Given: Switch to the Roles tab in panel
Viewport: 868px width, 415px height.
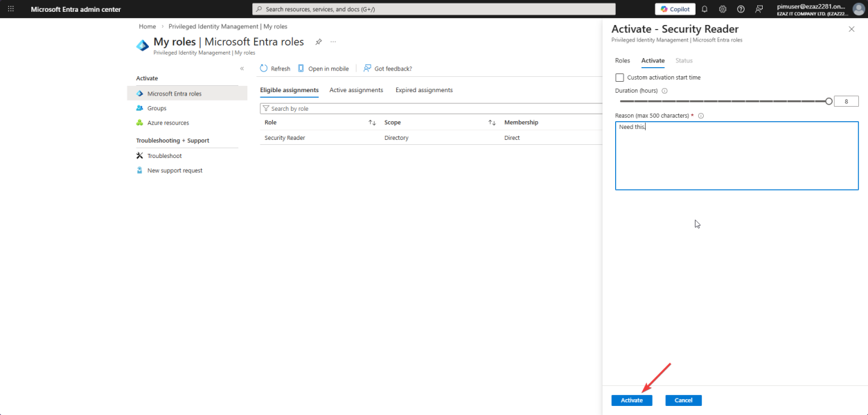Looking at the screenshot, I should click(623, 61).
